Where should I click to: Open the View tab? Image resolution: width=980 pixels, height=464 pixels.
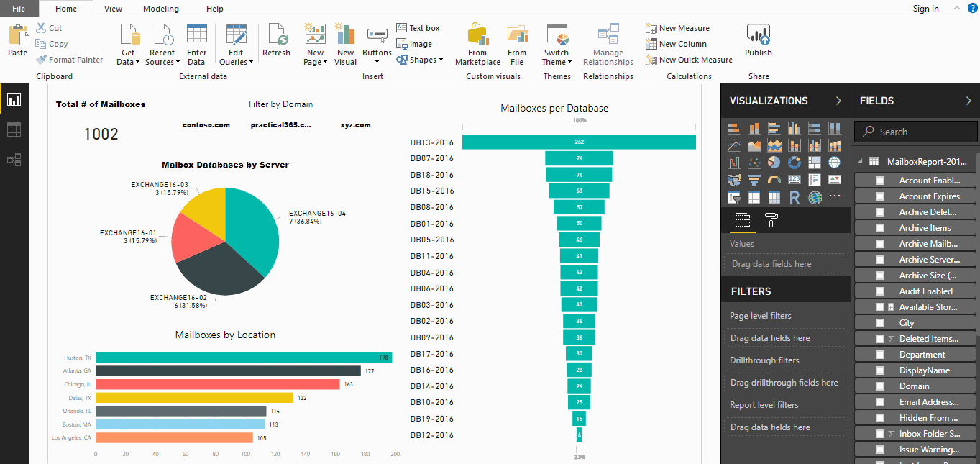point(113,9)
